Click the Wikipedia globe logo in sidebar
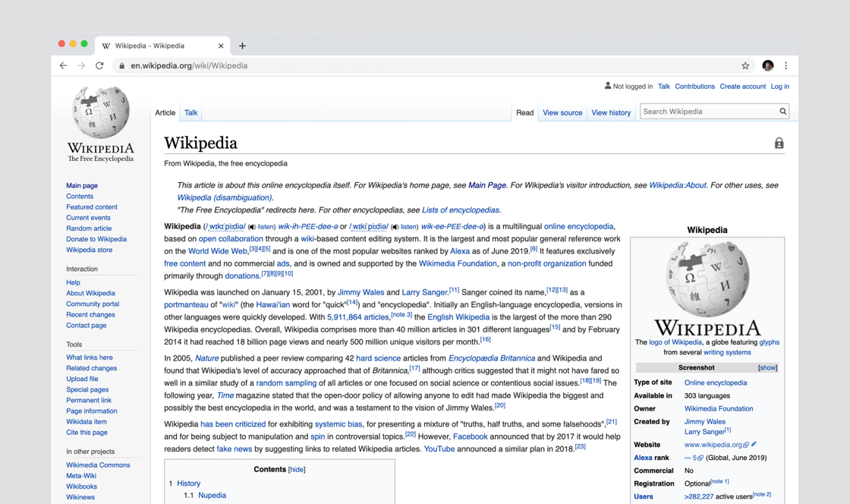850x504 pixels. [x=100, y=114]
